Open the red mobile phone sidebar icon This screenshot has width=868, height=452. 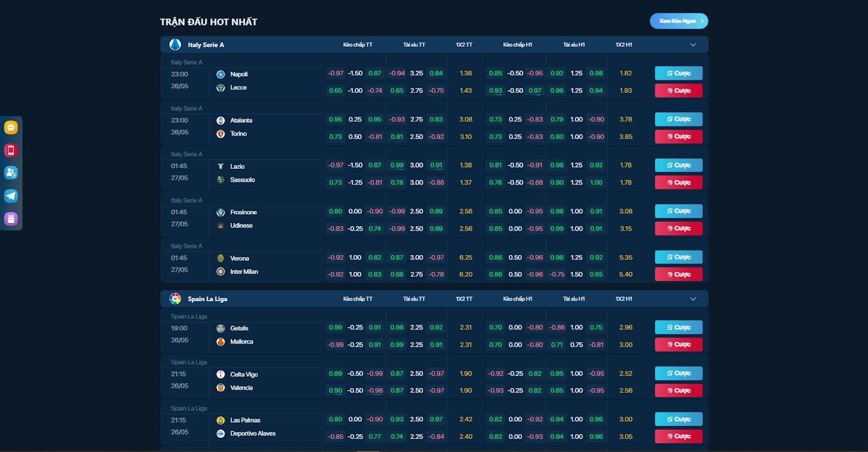point(11,150)
